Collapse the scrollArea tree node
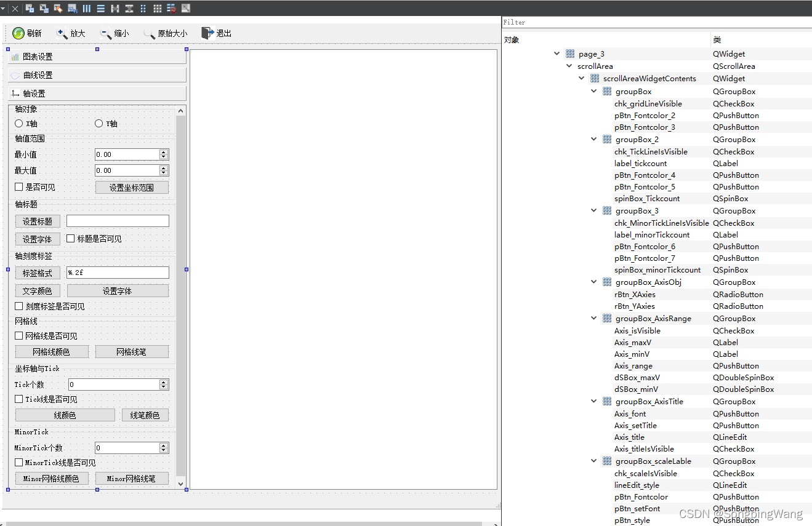This screenshot has height=526, width=812. pos(569,66)
